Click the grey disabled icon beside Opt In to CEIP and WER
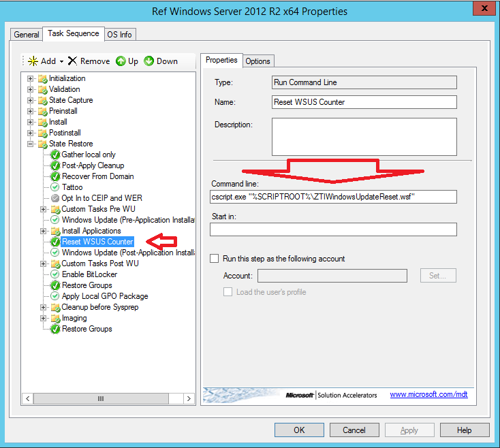500x448 pixels. (x=55, y=198)
